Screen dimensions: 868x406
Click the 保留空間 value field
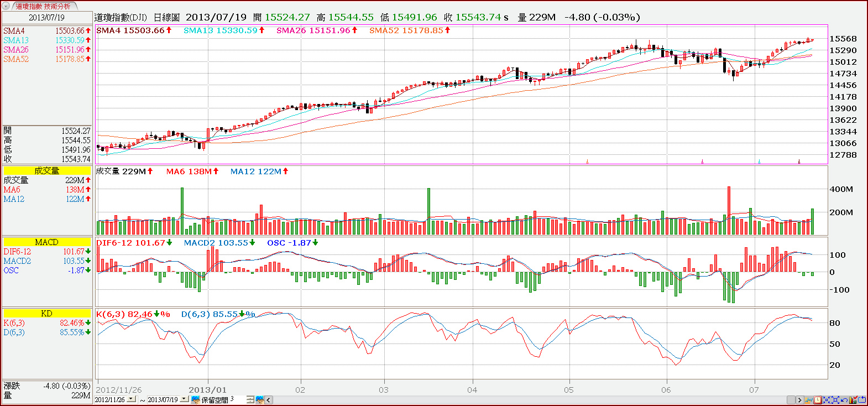click(237, 399)
